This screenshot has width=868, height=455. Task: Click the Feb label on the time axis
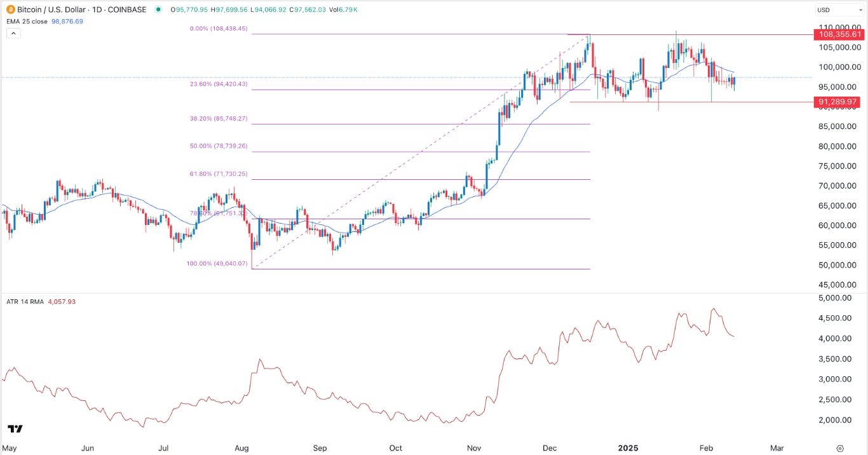pos(705,448)
